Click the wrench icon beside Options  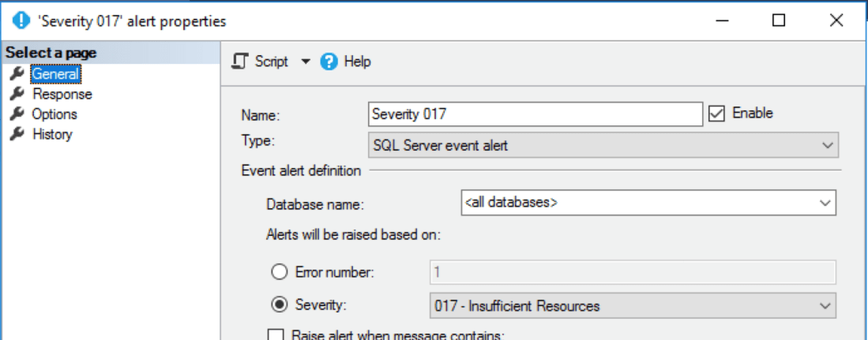point(15,114)
